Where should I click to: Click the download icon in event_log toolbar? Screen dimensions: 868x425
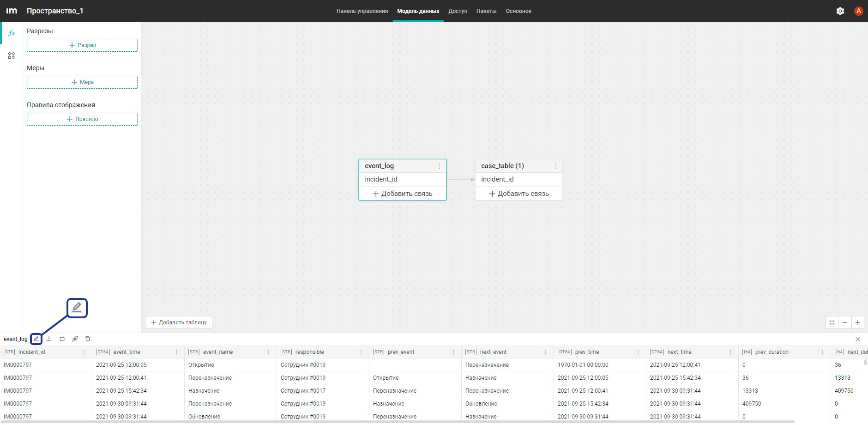[49, 339]
